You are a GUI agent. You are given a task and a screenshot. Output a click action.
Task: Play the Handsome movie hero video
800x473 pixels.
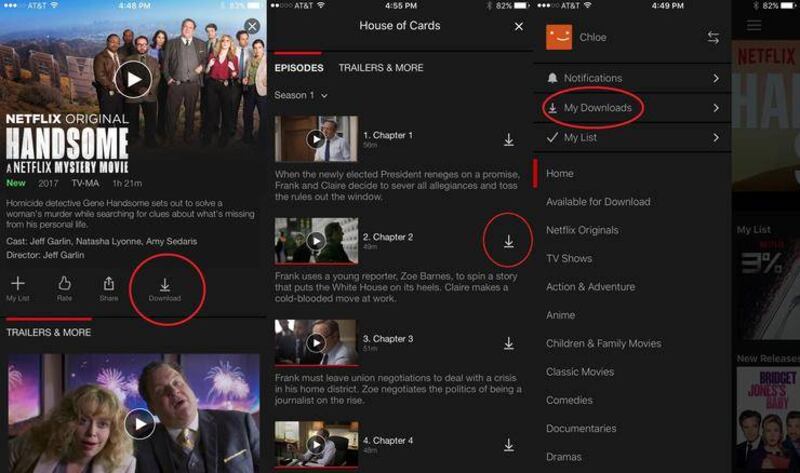tap(133, 79)
